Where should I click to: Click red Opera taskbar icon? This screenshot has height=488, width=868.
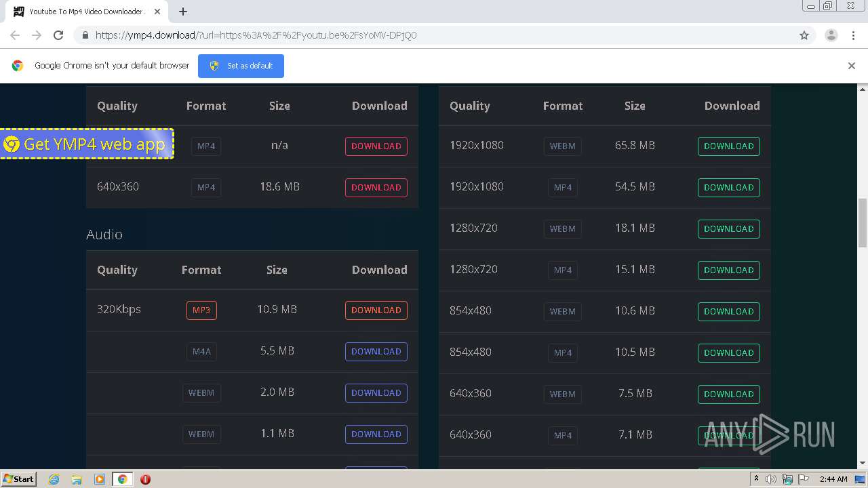tap(145, 479)
